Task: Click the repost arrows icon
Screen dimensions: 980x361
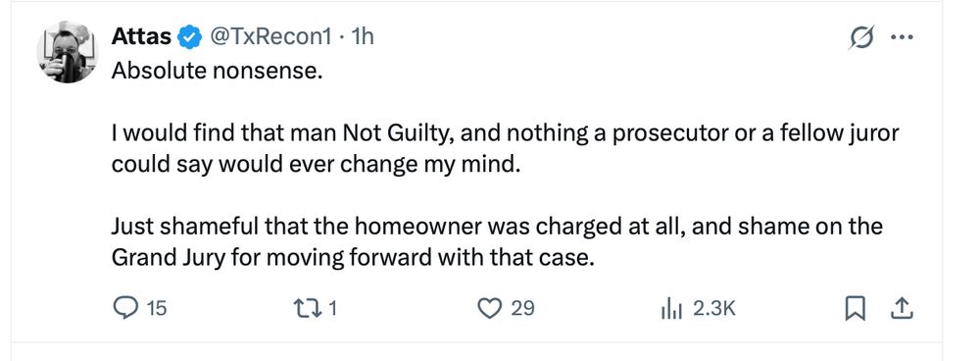Action: click(x=307, y=308)
